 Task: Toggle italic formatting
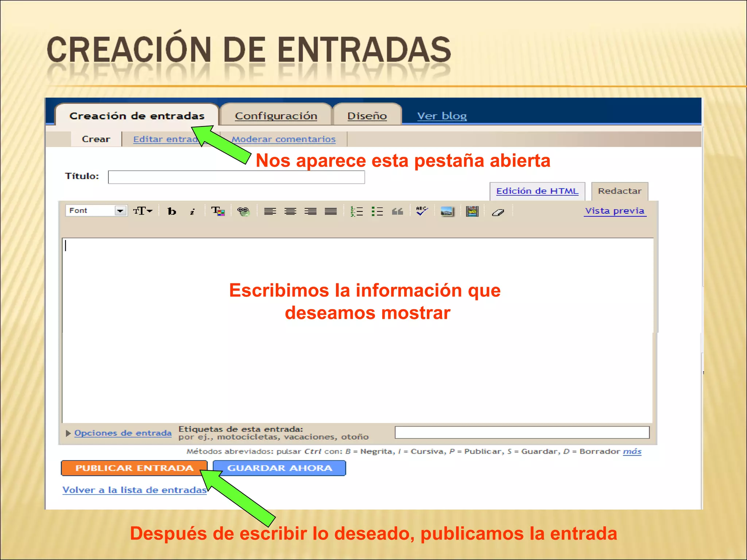[192, 211]
